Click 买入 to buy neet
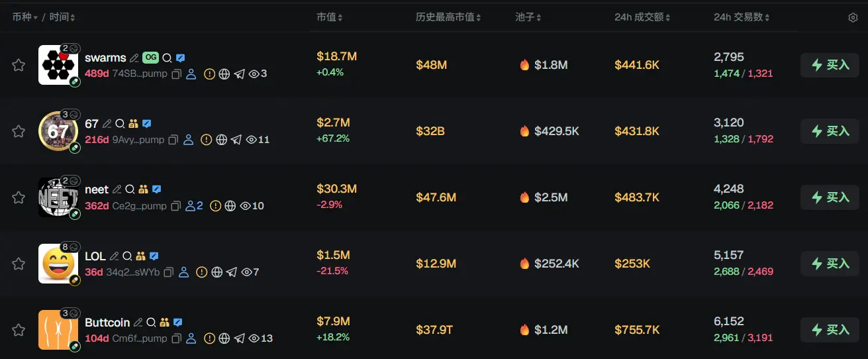This screenshot has height=359, width=868. pyautogui.click(x=831, y=197)
